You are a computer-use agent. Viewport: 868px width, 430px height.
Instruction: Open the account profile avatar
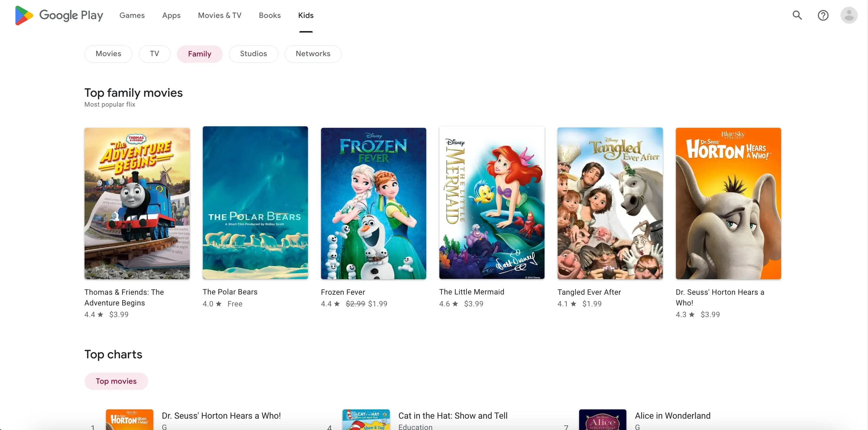[849, 15]
